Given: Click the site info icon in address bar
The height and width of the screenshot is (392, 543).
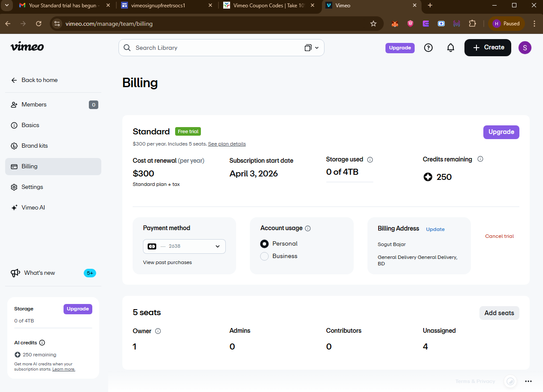Looking at the screenshot, I should pyautogui.click(x=57, y=24).
